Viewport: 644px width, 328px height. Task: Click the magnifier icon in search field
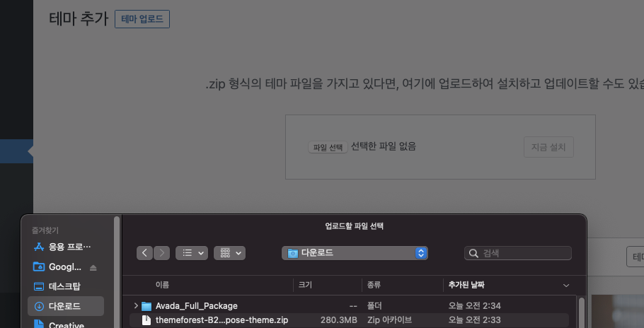[473, 253]
